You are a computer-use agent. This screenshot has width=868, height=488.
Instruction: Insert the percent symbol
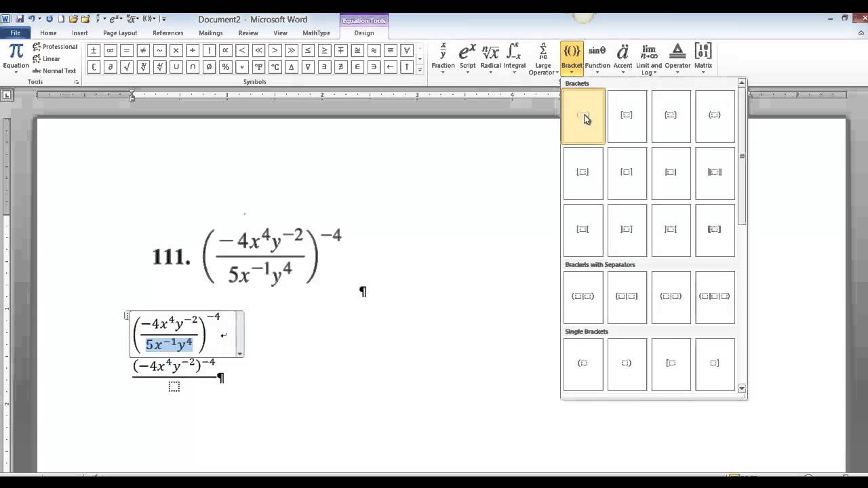click(225, 66)
